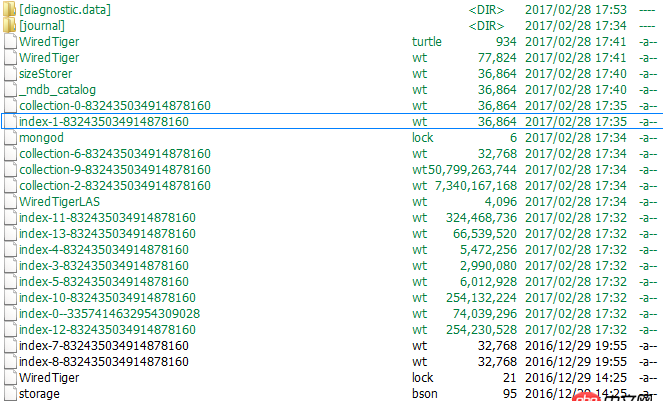The image size is (663, 401).
Task: Select index-5-832435034914878160 file name
Action: click(104, 282)
